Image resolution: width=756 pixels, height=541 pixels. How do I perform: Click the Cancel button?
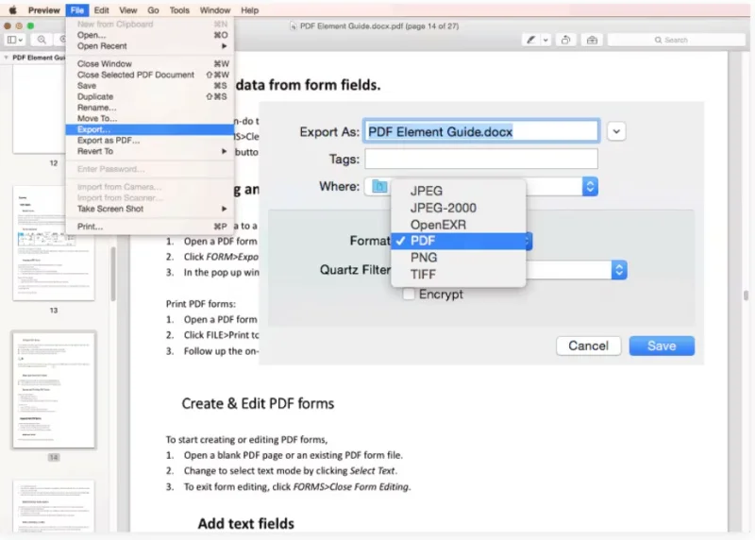click(588, 346)
